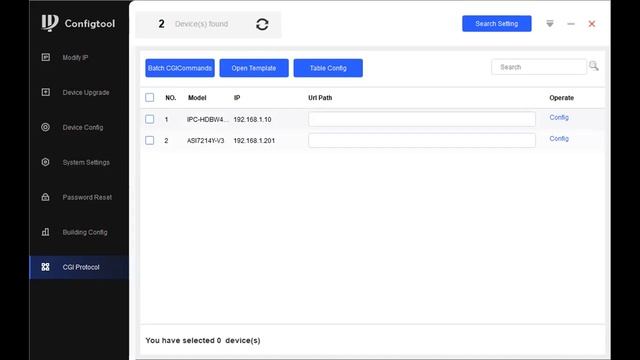Viewport: 640px width, 360px height.
Task: Click the Open Template button
Action: [x=254, y=68]
